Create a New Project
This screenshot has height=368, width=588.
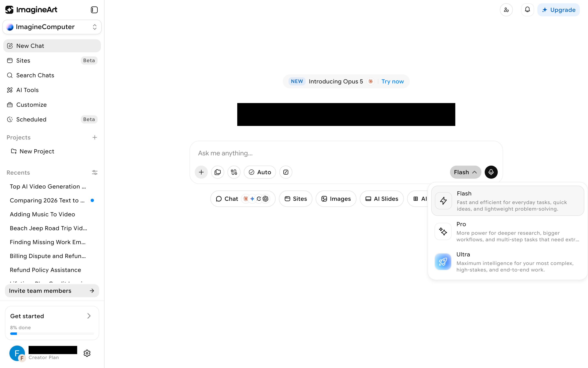point(52,151)
